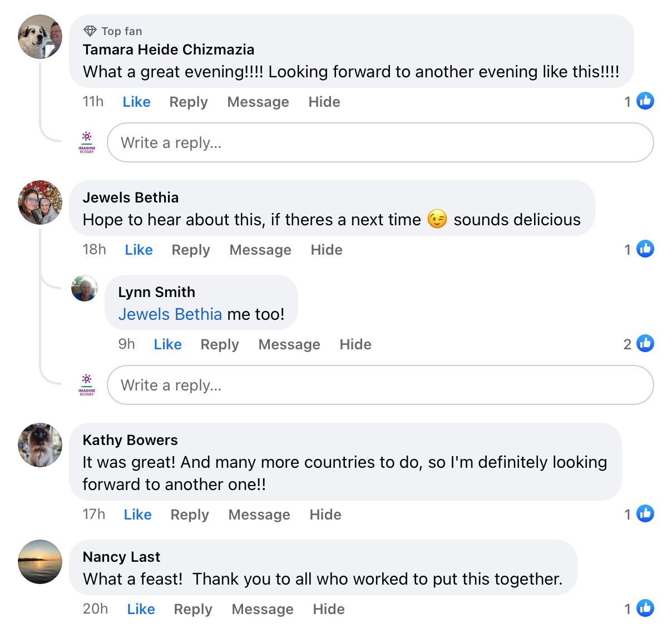Viewport: 672px width, 628px height.
Task: Hide Lynn Smith's reply
Action: pos(355,344)
